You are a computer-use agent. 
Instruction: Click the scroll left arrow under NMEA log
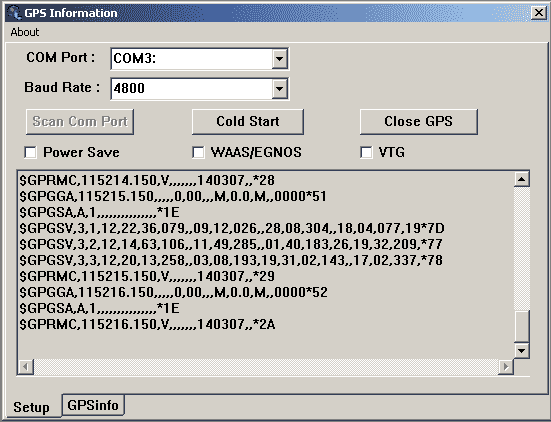coord(26,367)
